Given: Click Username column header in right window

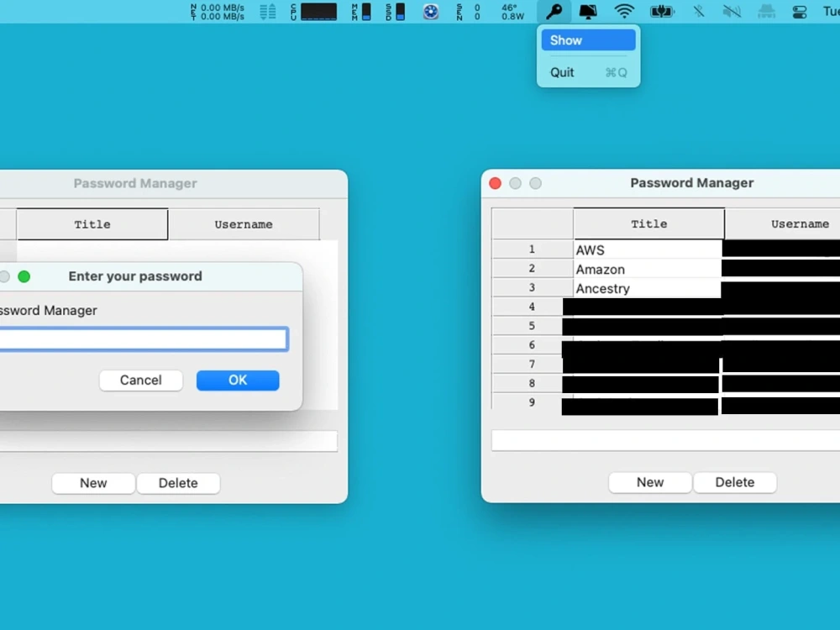Looking at the screenshot, I should [783, 224].
